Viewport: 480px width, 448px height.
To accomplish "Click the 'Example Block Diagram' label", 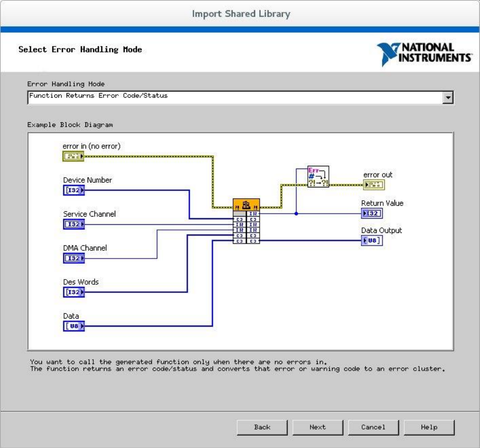I will pos(70,125).
